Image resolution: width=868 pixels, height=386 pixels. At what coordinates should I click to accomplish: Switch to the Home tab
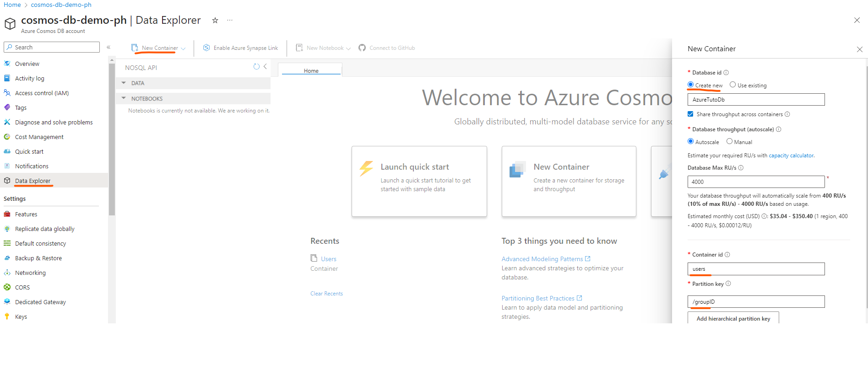coord(311,70)
